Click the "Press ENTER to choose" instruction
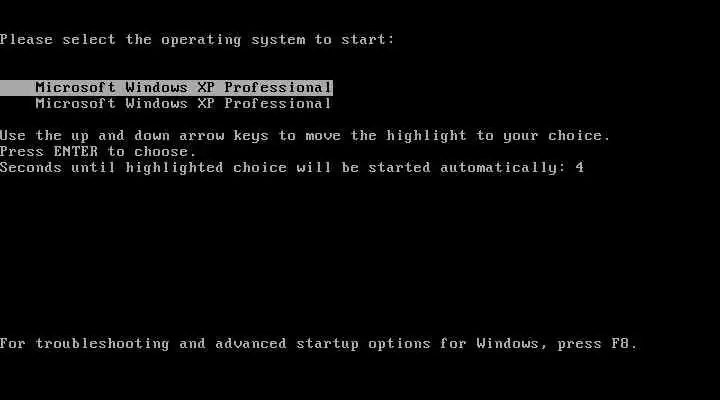This screenshot has height=400, width=720. coord(98,152)
